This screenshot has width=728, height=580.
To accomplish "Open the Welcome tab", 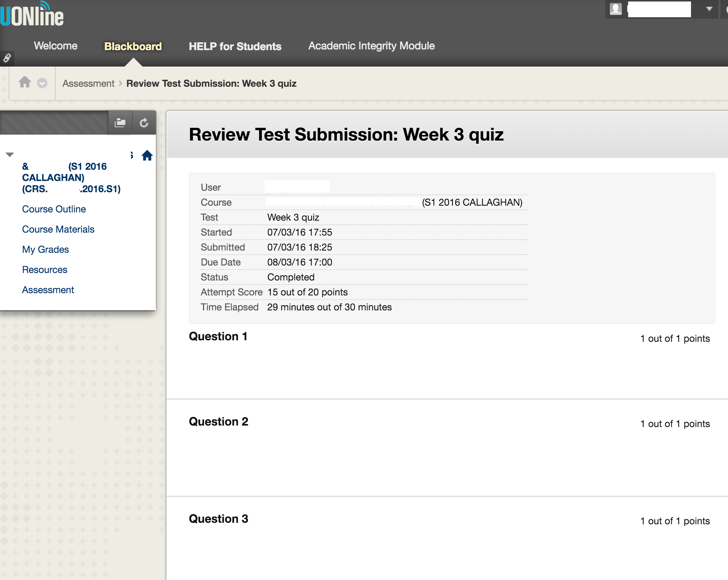I will 56,46.
